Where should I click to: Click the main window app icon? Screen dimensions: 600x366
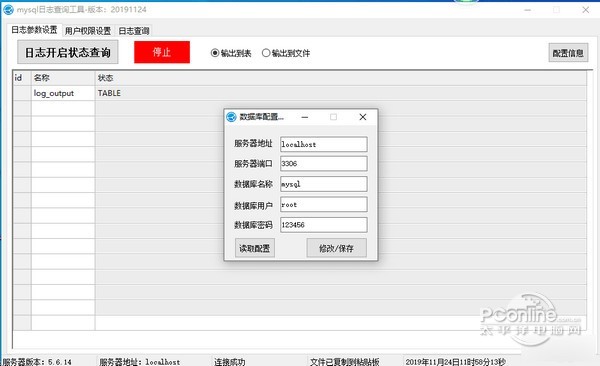pos(8,10)
